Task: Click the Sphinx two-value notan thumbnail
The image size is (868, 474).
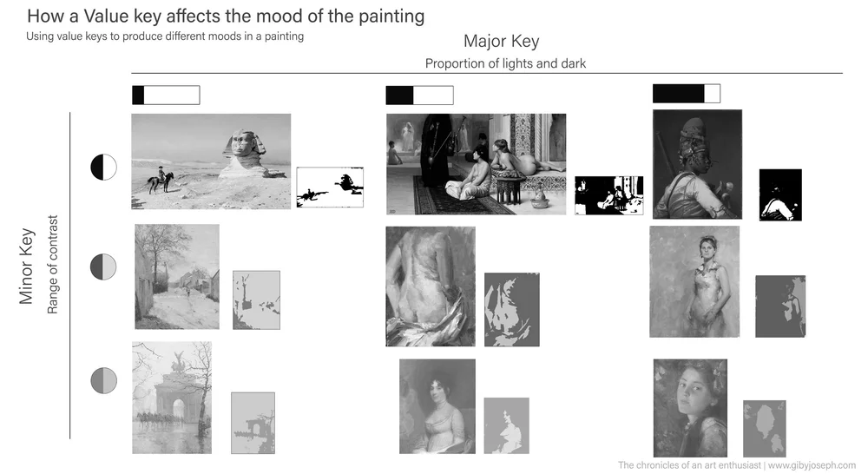Action: click(x=330, y=188)
